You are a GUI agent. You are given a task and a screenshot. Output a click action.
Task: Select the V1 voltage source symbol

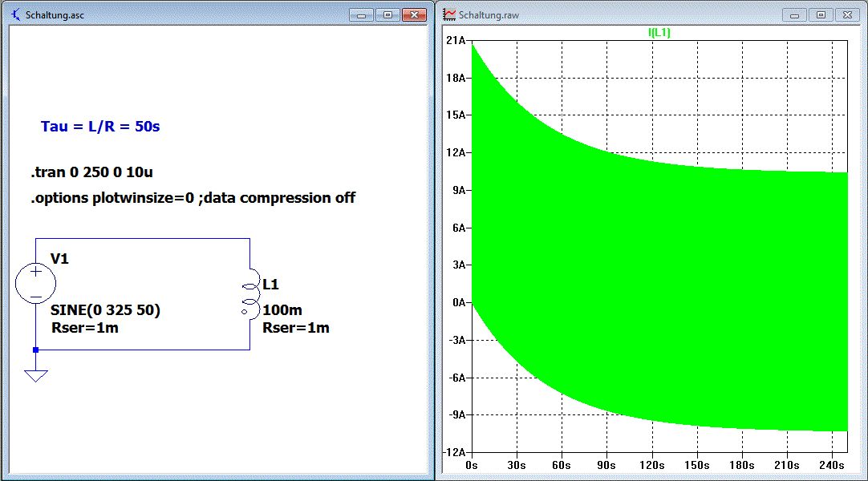(x=36, y=284)
